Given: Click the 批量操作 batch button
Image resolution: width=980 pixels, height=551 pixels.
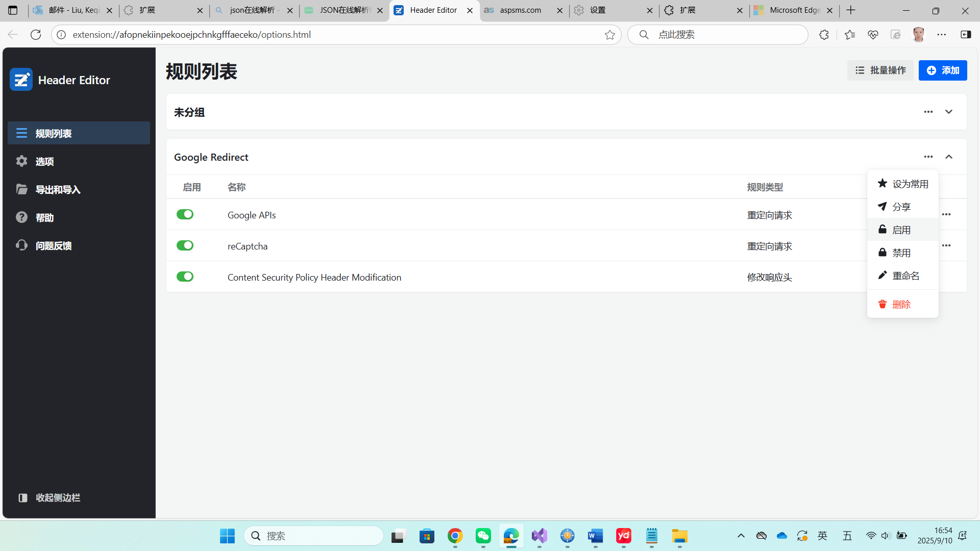Looking at the screenshot, I should (880, 70).
